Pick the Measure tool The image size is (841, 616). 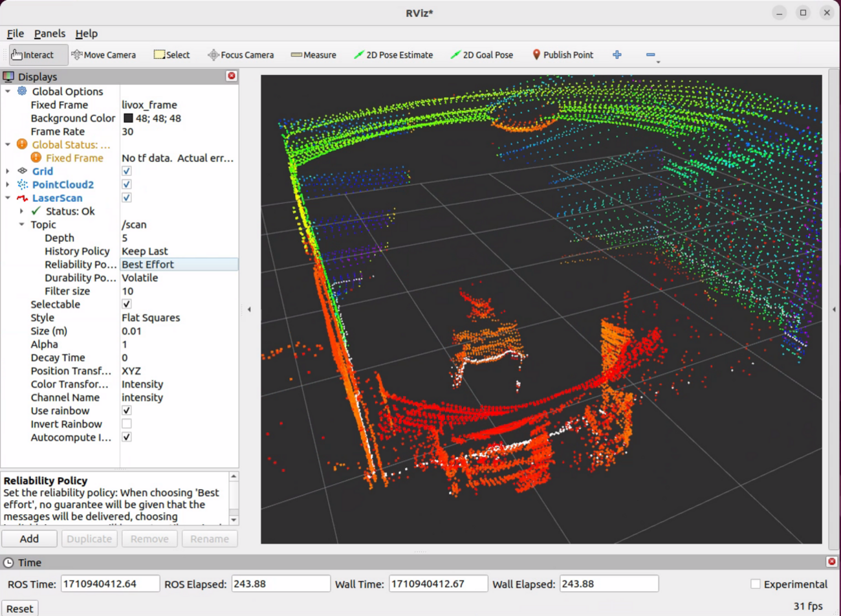point(313,54)
